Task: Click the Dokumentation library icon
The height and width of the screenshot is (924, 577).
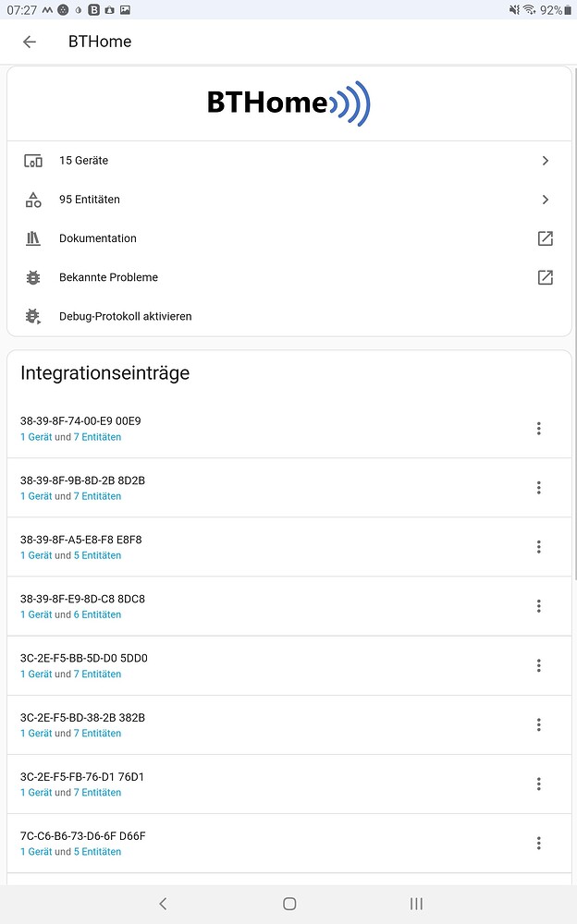Action: pyautogui.click(x=32, y=237)
